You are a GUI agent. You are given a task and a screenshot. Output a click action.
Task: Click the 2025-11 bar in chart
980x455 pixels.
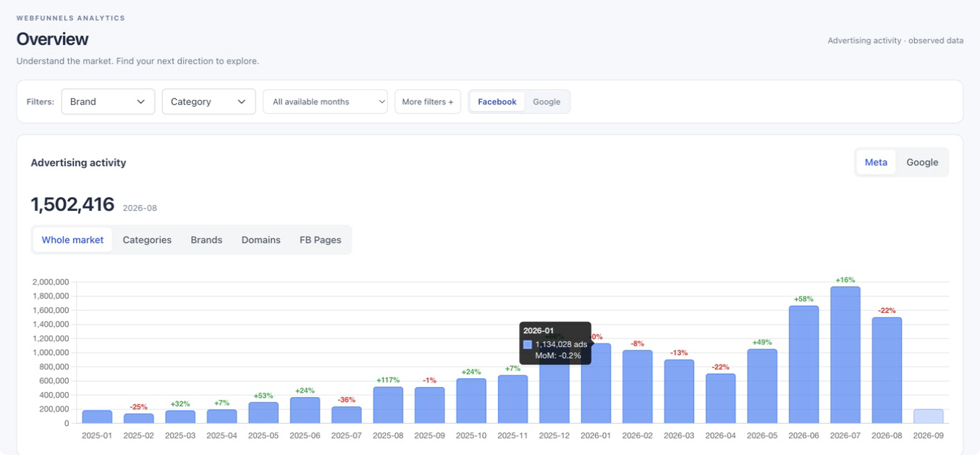click(x=512, y=399)
